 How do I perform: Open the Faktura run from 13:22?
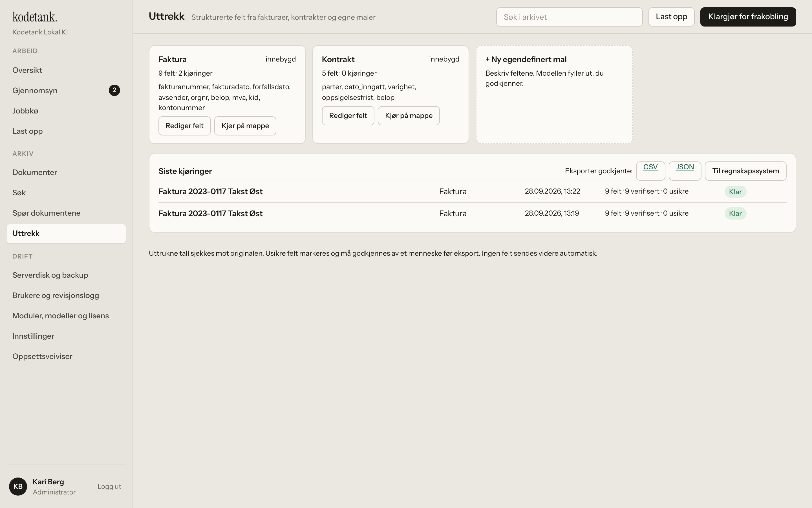[473, 192]
